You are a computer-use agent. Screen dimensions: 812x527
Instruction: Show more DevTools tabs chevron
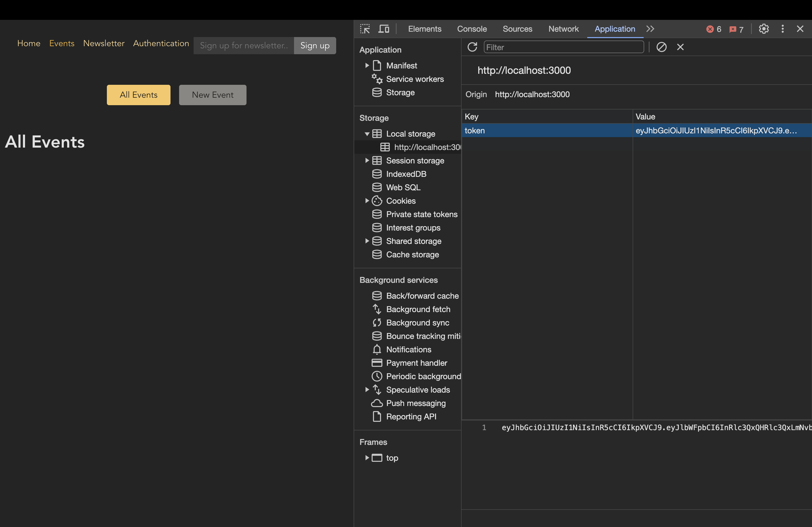tap(650, 29)
